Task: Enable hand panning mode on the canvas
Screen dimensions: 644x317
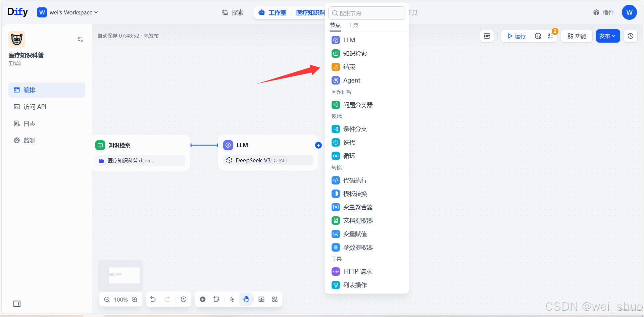Action: pyautogui.click(x=246, y=299)
